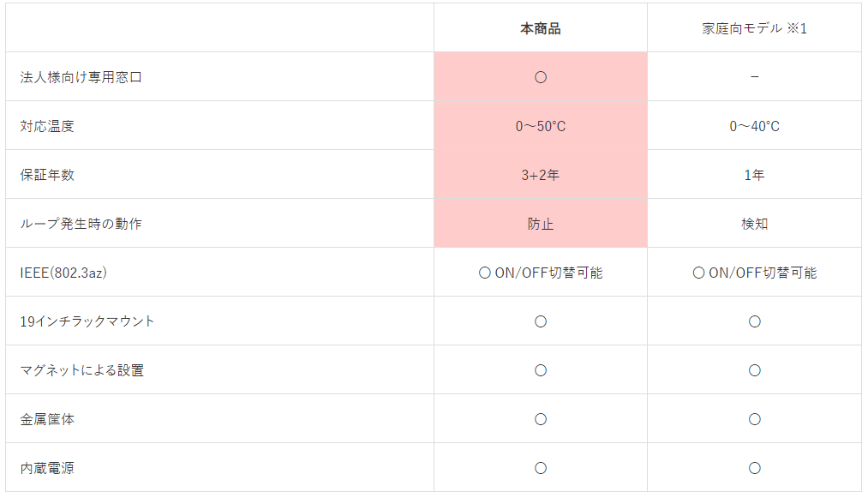
Task: Click the 家庭向モデル ※1 column header
Action: [x=755, y=28]
